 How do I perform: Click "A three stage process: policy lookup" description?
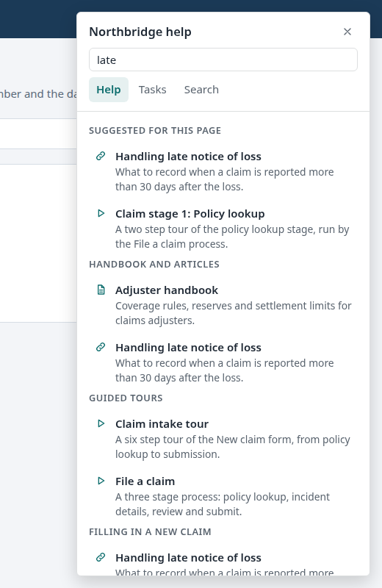coord(223,504)
